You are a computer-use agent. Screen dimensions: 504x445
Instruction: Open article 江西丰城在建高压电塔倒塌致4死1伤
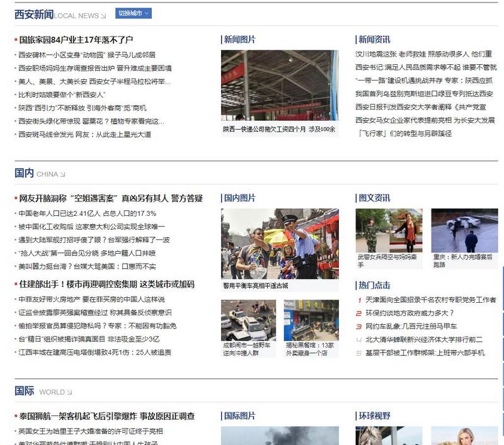95,352
